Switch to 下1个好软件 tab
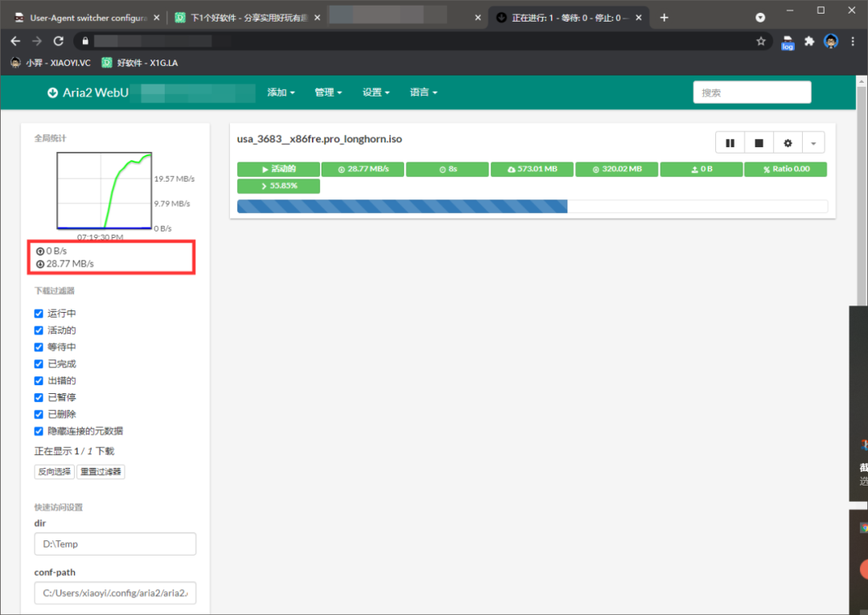This screenshot has width=868, height=615. coord(248,18)
